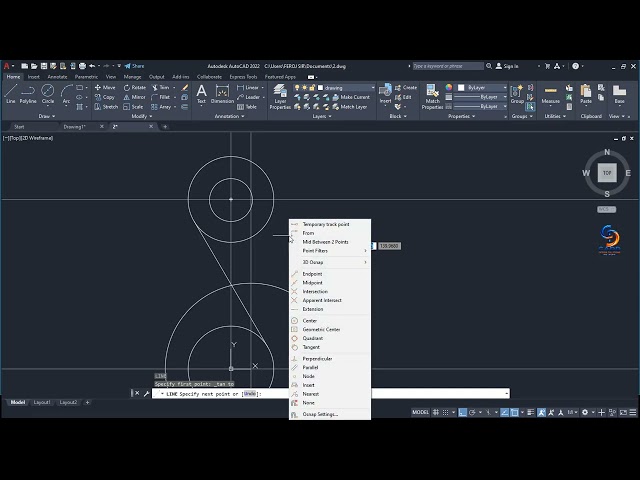Click the Copy tool
Screen dimensions: 640x480
104,97
